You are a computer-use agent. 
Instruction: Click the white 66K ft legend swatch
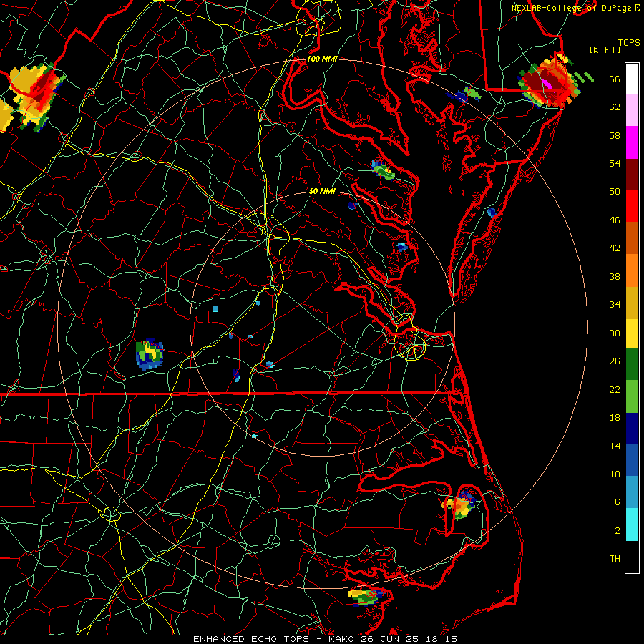pyautogui.click(x=632, y=79)
